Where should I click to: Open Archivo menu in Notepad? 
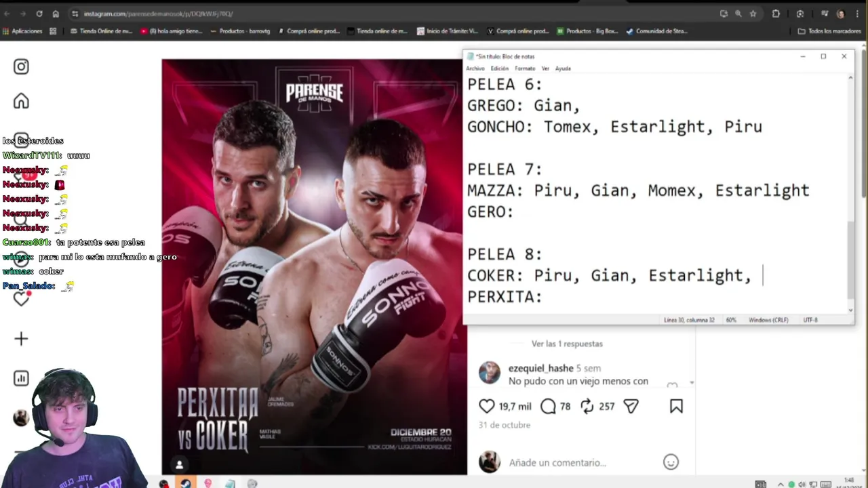click(x=475, y=68)
